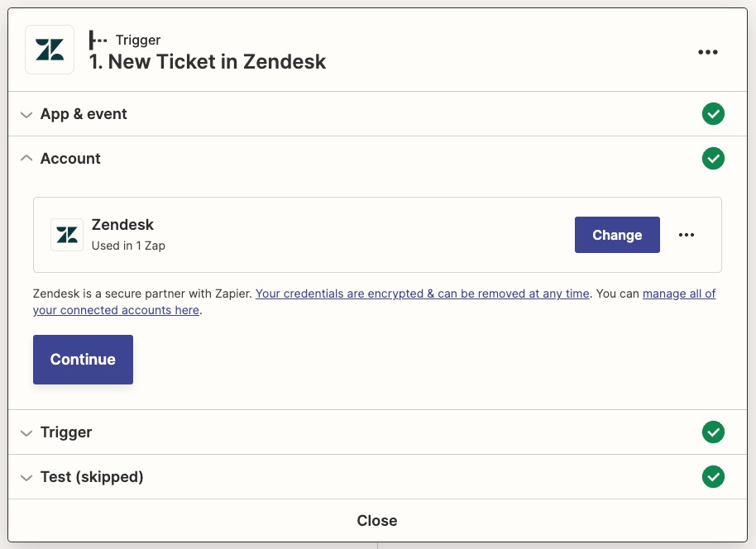Image resolution: width=756 pixels, height=549 pixels.
Task: Click the Zendesk account logo icon
Action: point(66,235)
